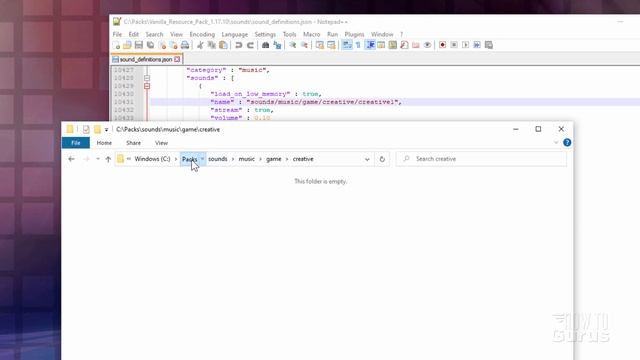Collapse the red fold marker on line 10429
This screenshot has height=360, width=640.
147,86
